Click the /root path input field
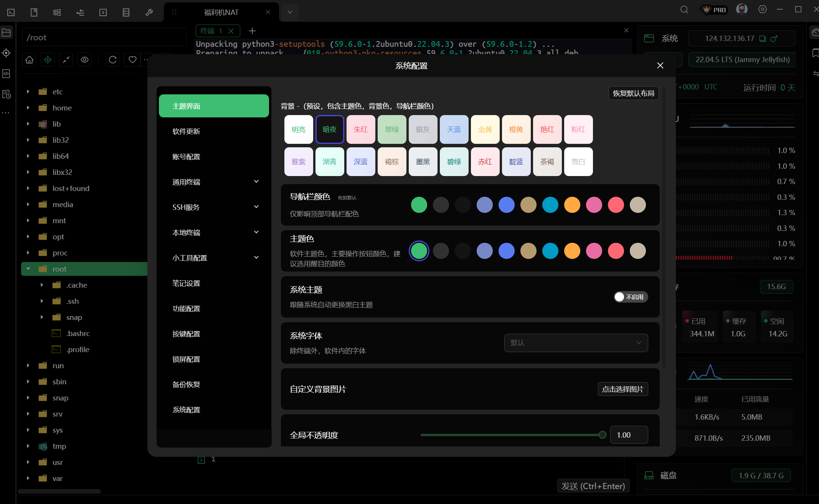 coord(104,38)
